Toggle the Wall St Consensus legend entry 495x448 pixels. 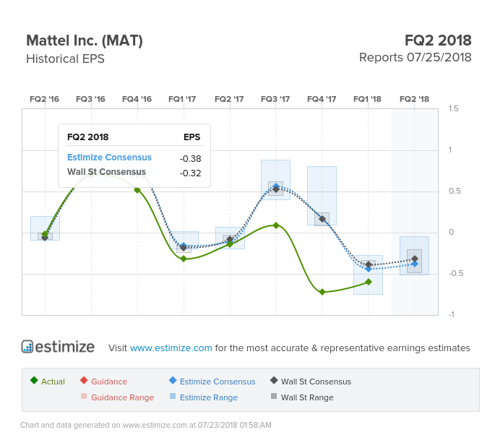(x=311, y=382)
